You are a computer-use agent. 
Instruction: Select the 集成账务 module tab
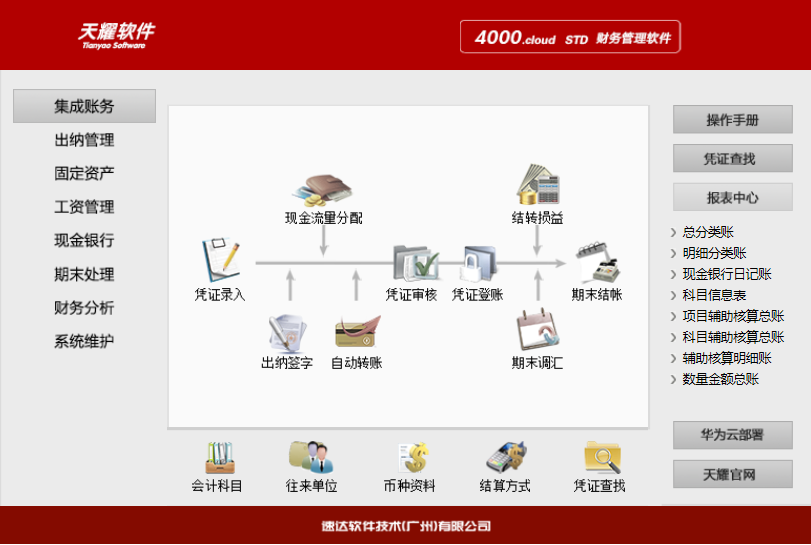pyautogui.click(x=84, y=106)
